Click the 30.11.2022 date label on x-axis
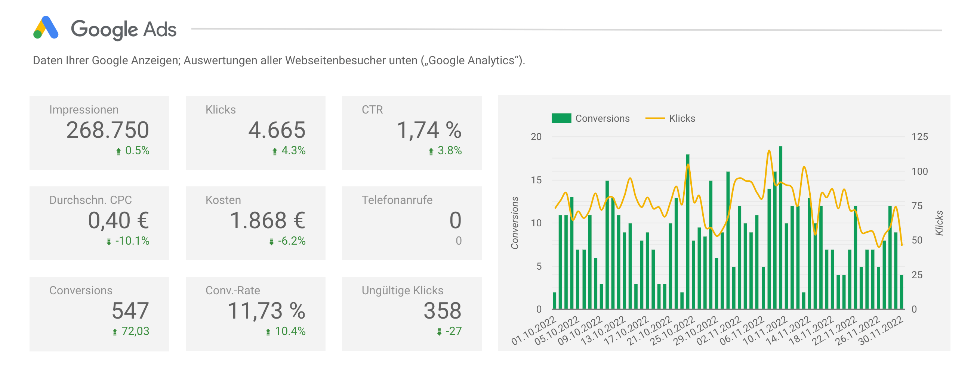Image resolution: width=980 pixels, height=369 pixels. [880, 331]
